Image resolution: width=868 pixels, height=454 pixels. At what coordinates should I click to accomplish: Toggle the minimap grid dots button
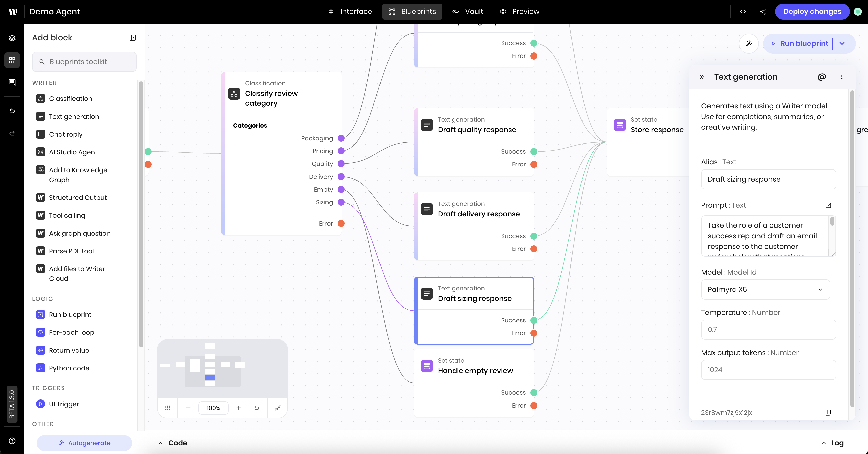tap(168, 408)
